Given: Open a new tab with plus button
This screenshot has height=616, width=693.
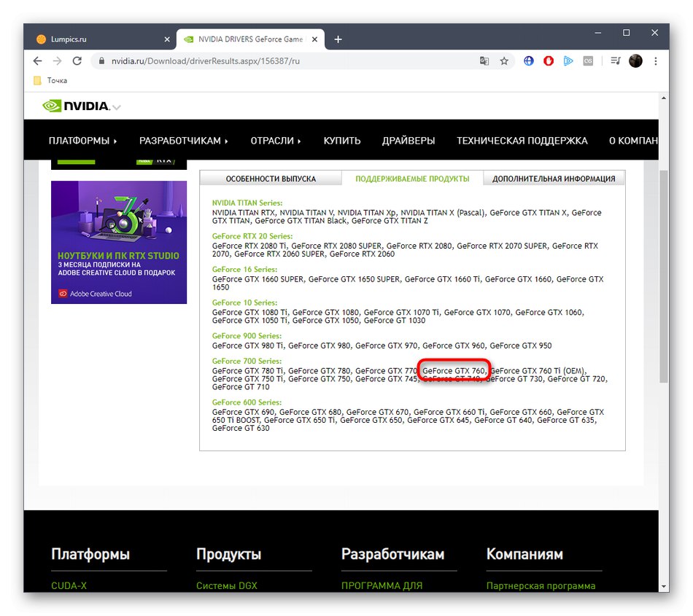Looking at the screenshot, I should click(x=338, y=39).
